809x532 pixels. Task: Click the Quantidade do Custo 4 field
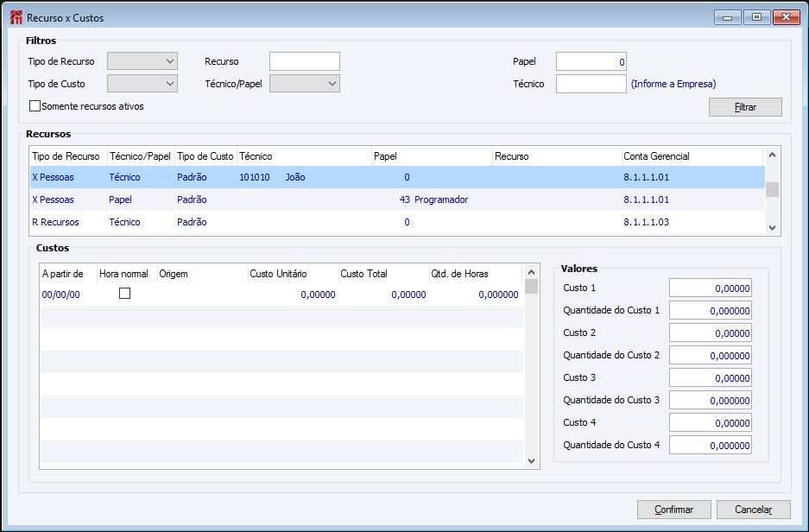pyautogui.click(x=711, y=446)
